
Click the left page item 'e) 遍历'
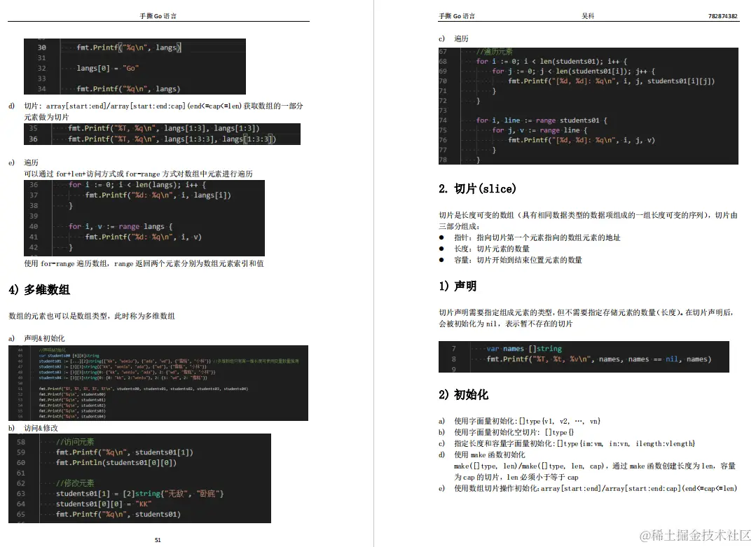click(23, 162)
